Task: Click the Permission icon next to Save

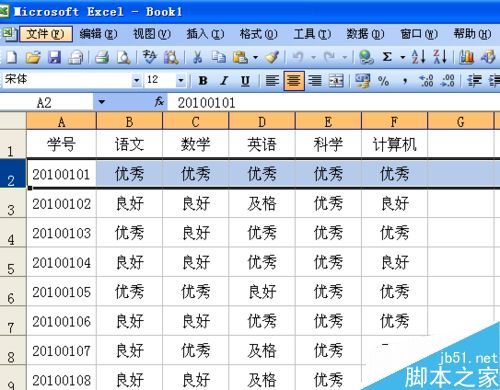Action: coord(76,57)
